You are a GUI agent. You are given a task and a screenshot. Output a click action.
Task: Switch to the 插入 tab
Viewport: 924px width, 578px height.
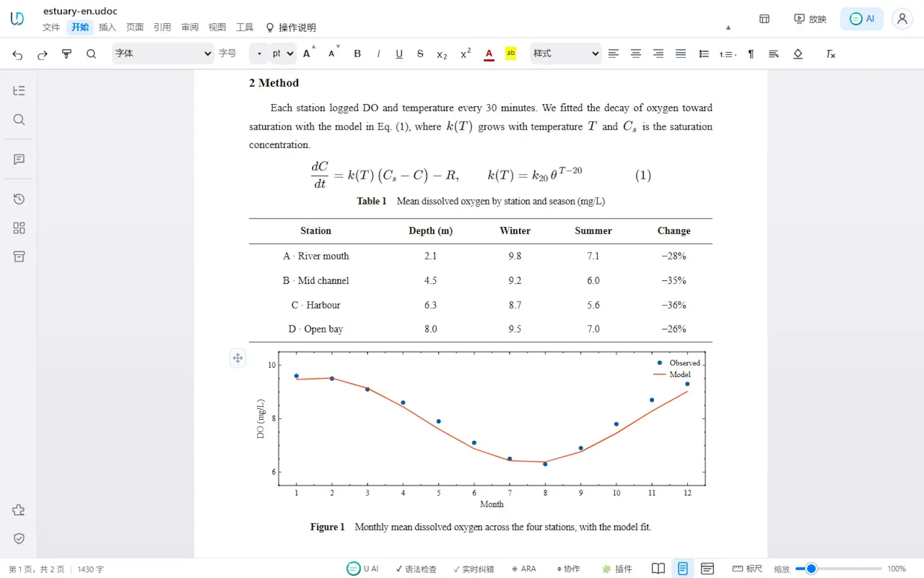(x=107, y=27)
